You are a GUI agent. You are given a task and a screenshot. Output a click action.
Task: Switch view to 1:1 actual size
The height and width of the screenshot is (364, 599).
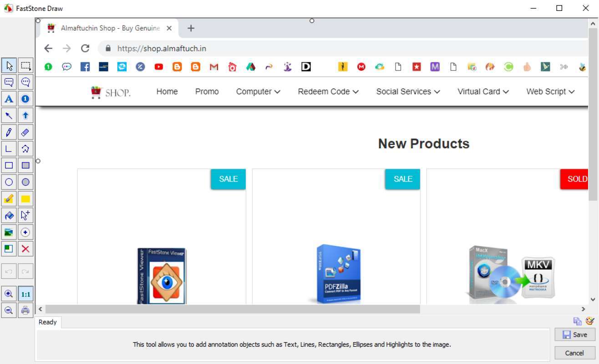click(25, 293)
